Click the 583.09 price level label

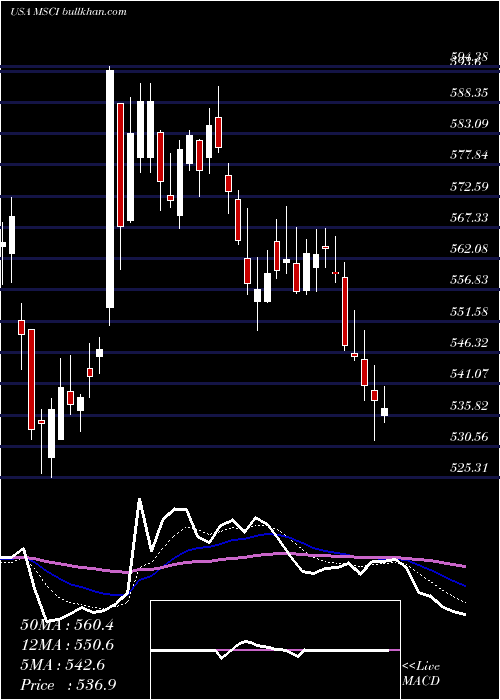coord(469,123)
